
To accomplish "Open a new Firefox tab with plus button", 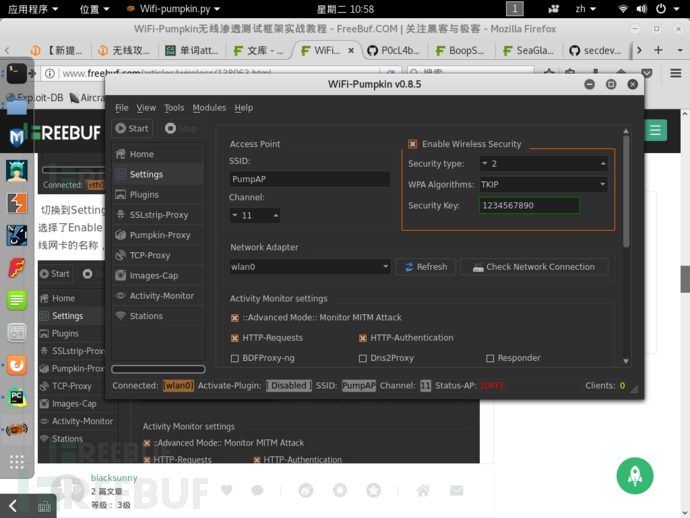I will [658, 50].
